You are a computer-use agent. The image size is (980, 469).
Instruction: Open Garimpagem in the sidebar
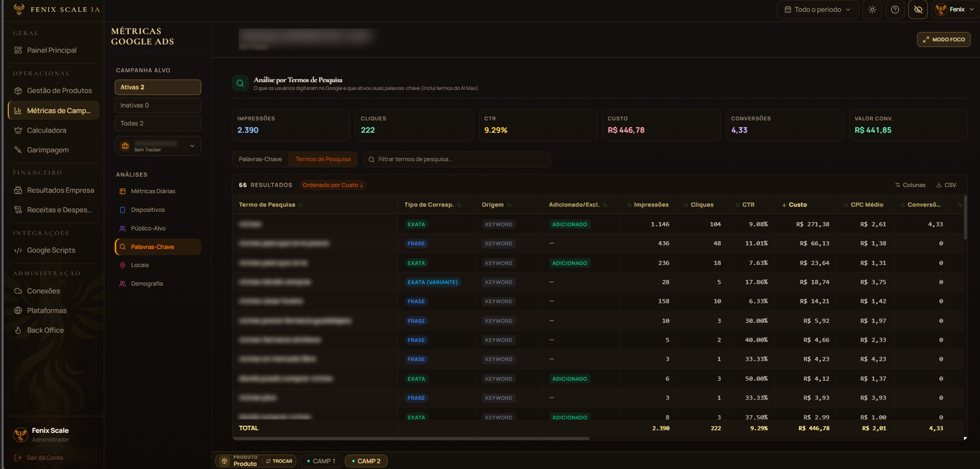(x=48, y=150)
